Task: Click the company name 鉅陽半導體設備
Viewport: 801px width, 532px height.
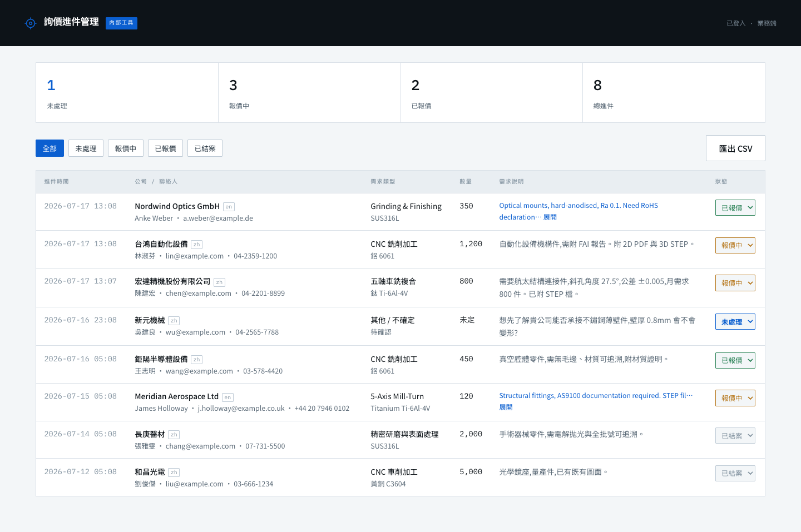Action: pyautogui.click(x=161, y=359)
